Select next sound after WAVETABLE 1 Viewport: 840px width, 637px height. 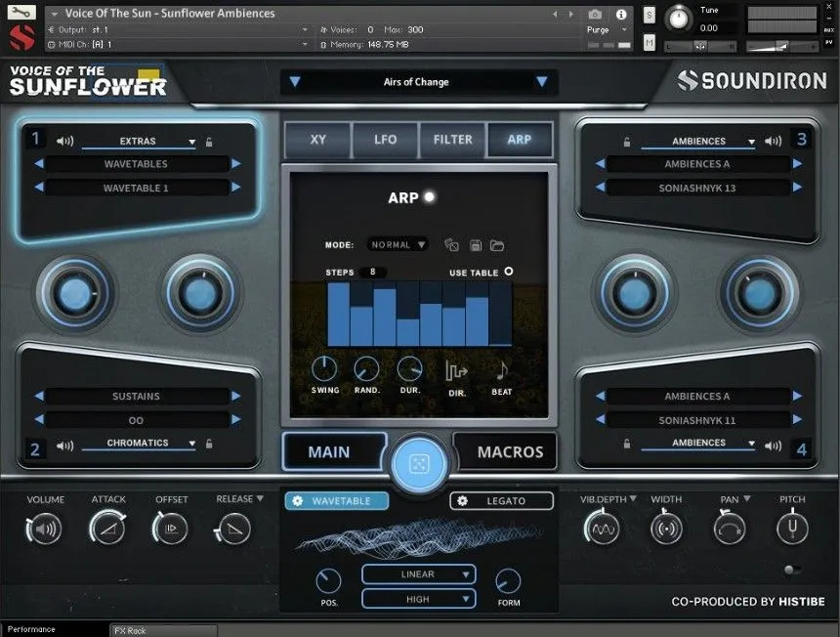[236, 188]
